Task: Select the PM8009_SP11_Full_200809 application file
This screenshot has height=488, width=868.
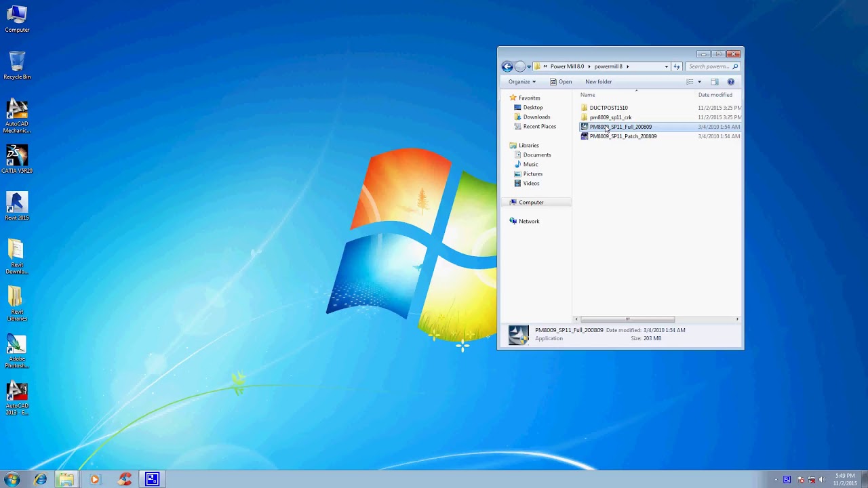Action: [616, 127]
